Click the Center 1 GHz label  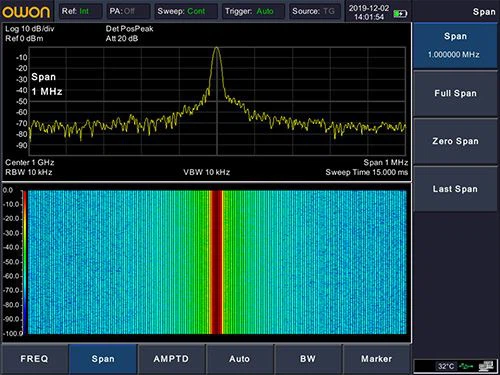coord(30,162)
